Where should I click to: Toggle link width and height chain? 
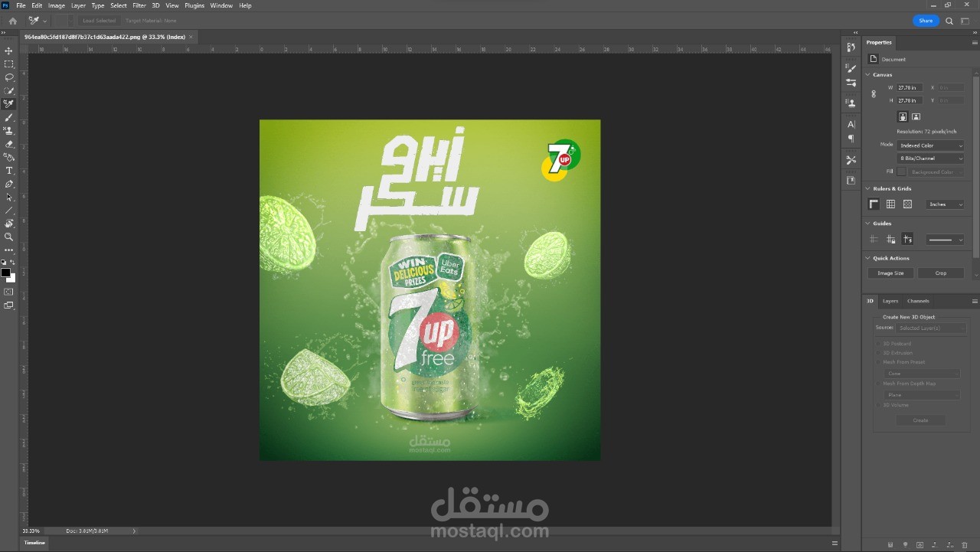click(874, 94)
